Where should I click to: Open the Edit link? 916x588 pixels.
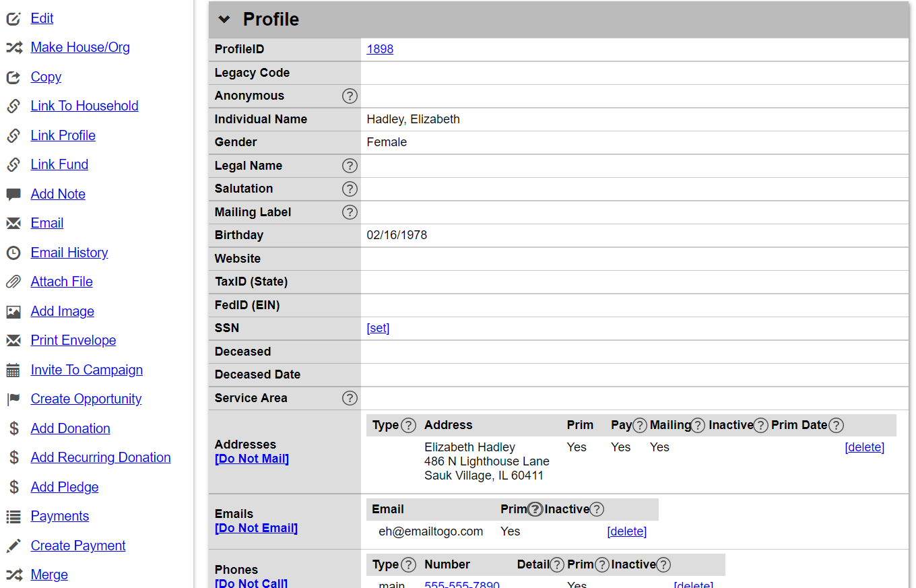pos(42,18)
